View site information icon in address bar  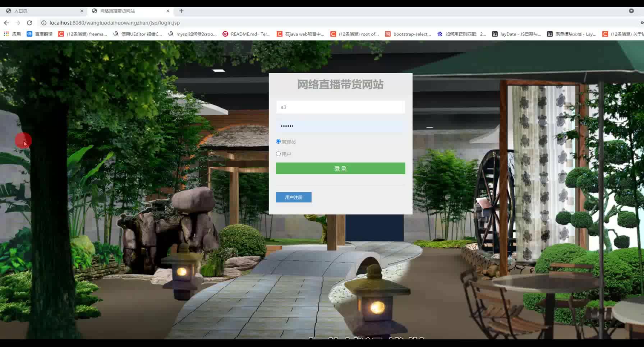tap(44, 23)
